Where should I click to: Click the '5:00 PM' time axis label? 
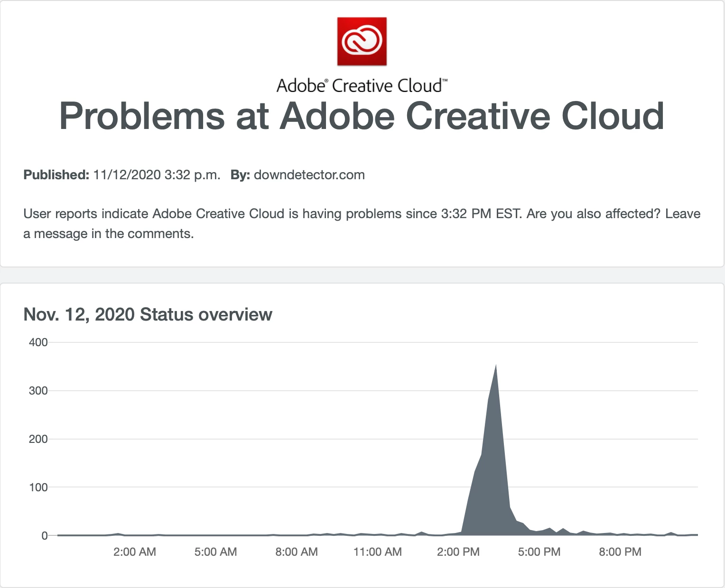click(x=539, y=552)
